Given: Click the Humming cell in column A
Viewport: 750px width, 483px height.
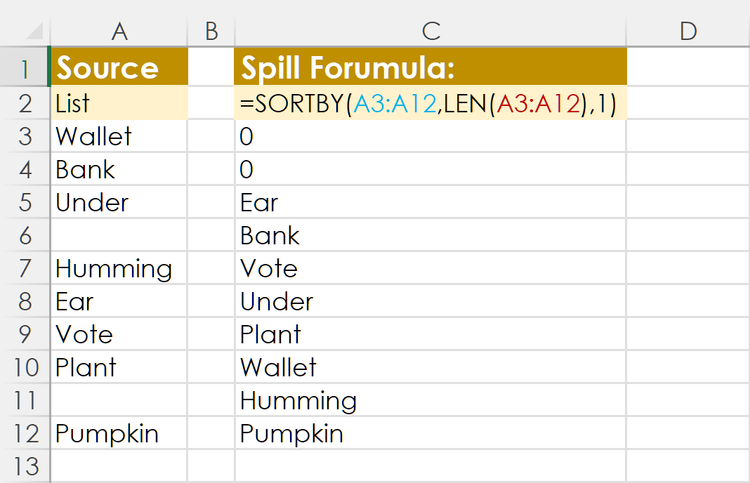Looking at the screenshot, I should click(x=119, y=268).
